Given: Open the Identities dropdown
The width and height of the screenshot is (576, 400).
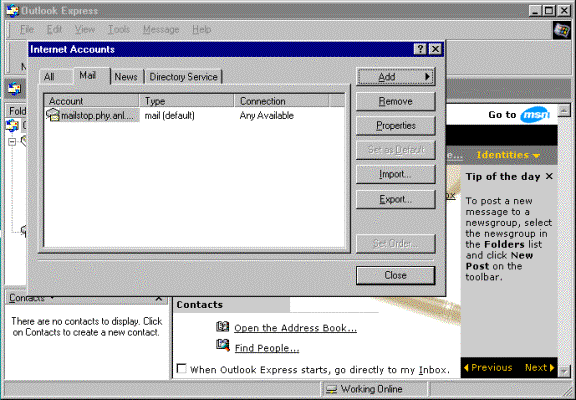Looking at the screenshot, I should [508, 155].
